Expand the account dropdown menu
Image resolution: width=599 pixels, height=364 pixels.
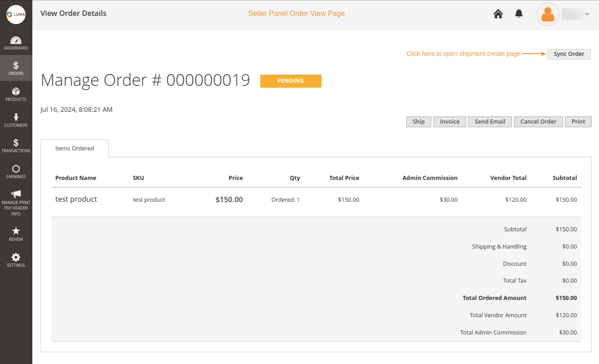pyautogui.click(x=587, y=14)
